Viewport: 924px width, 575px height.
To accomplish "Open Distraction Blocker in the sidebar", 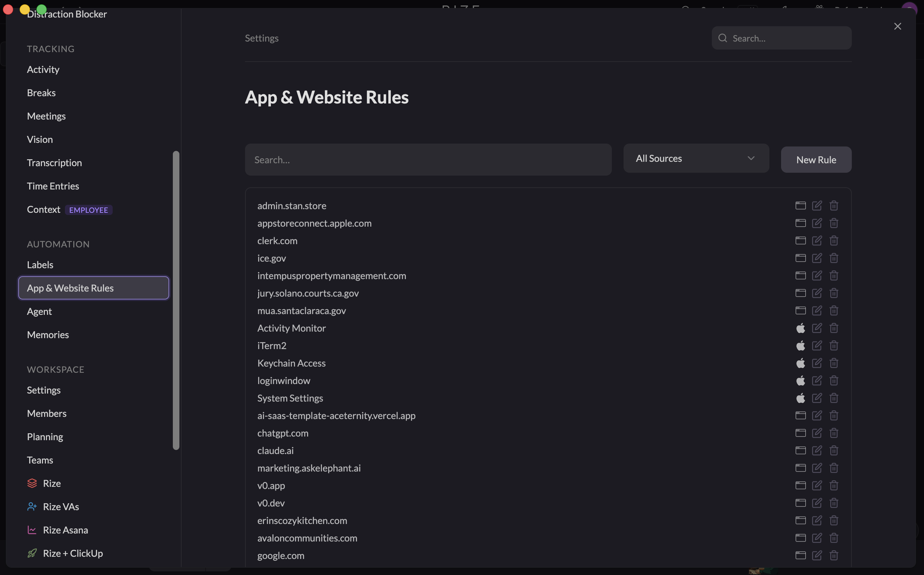I will (x=67, y=14).
